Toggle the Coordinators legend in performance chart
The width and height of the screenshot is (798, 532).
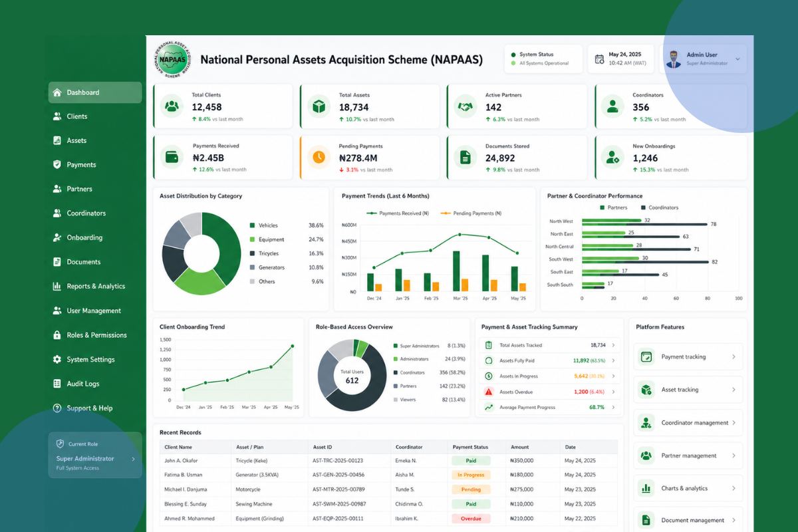pos(660,207)
